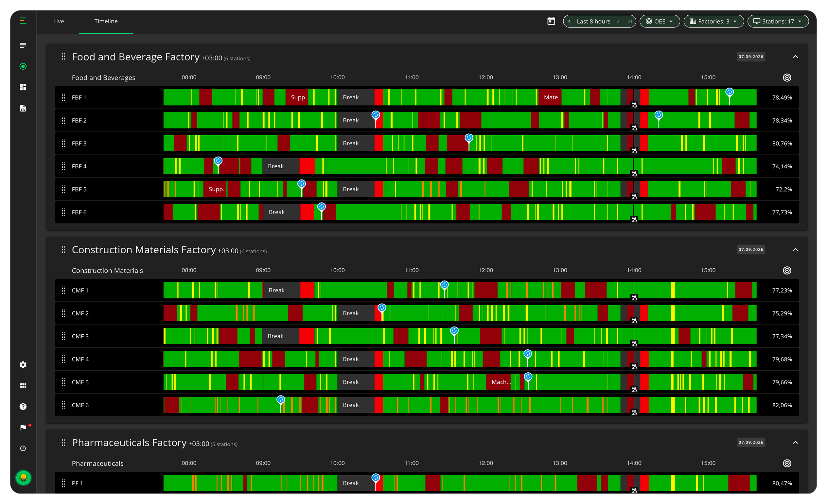The height and width of the screenshot is (504, 827).
Task: Open the dashboard grid icon in sidebar
Action: 23,87
